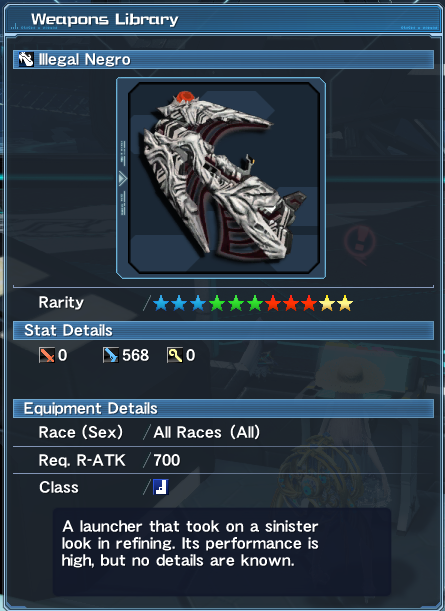Click the weapon preview image
This screenshot has width=445, height=611.
tap(221, 178)
